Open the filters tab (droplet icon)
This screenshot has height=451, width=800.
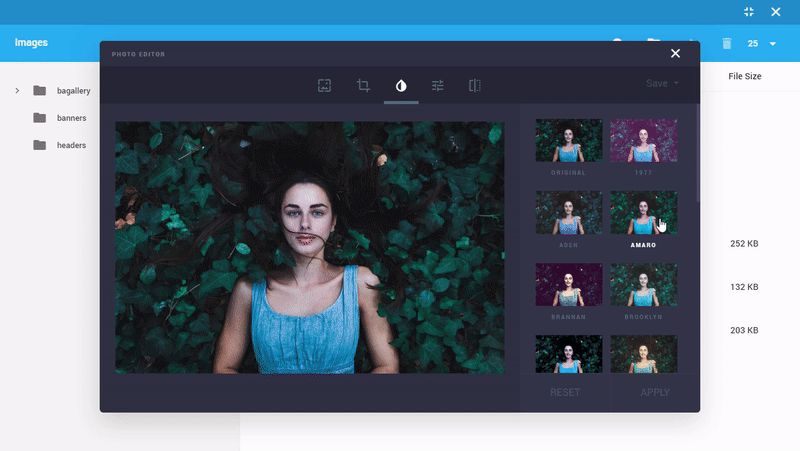click(401, 85)
